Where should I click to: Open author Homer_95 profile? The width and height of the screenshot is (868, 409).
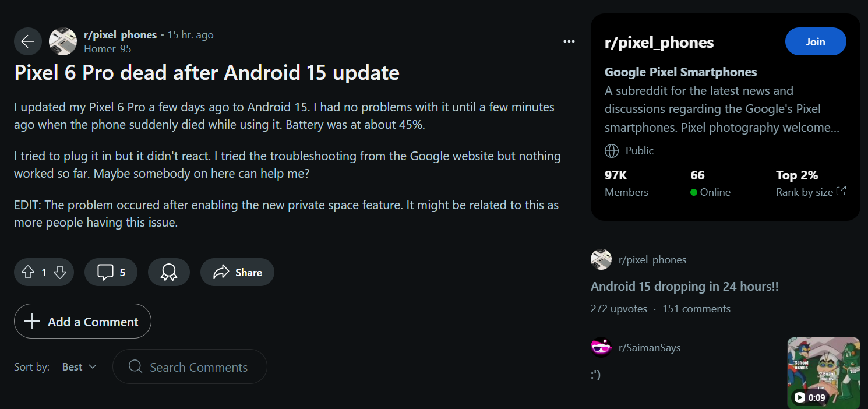coord(108,49)
